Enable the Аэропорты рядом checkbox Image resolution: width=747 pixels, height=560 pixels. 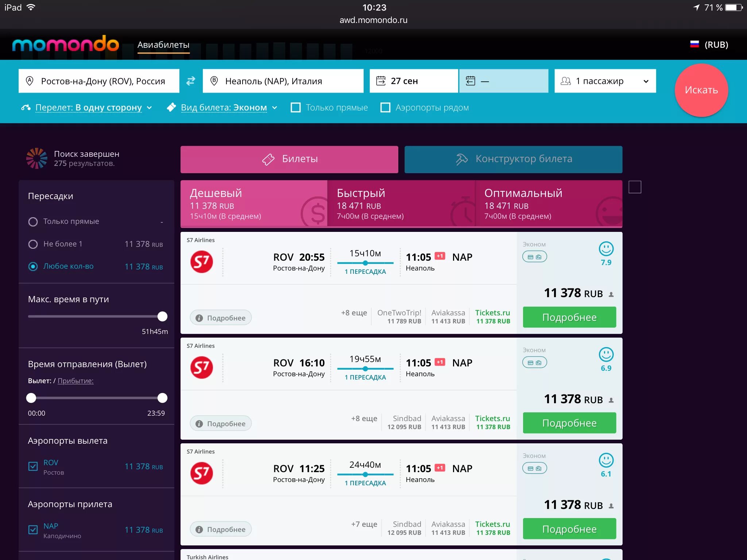point(385,108)
